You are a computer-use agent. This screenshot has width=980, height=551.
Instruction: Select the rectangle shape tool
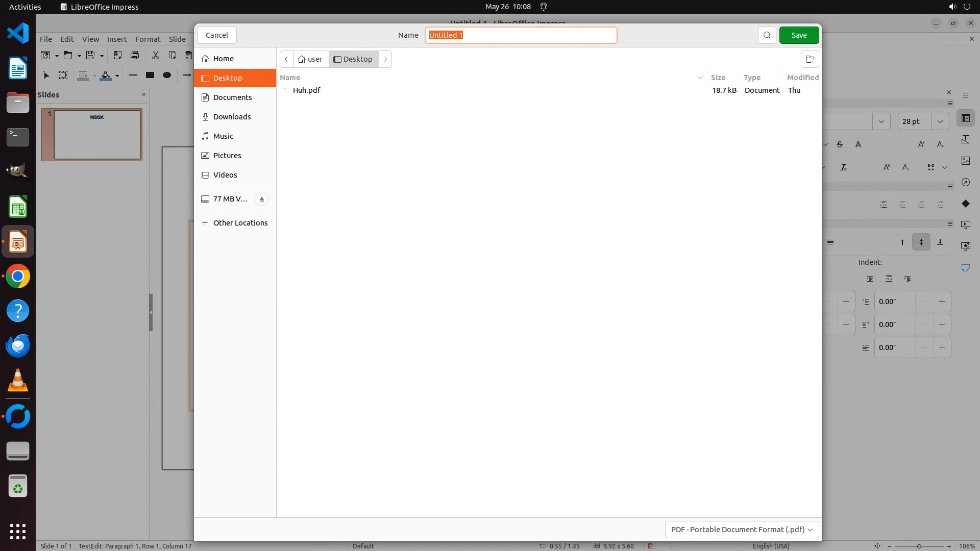point(150,75)
